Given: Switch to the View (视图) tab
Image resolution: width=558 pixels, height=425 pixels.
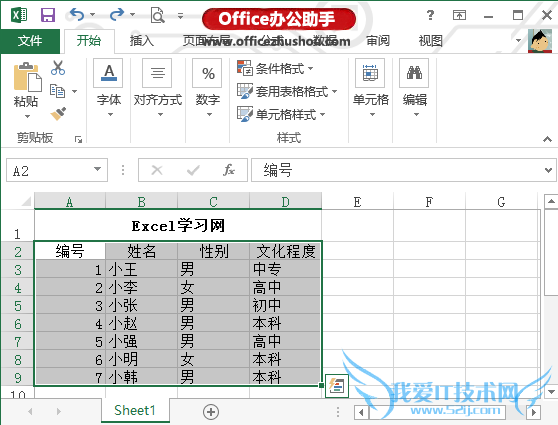Looking at the screenshot, I should 431,41.
